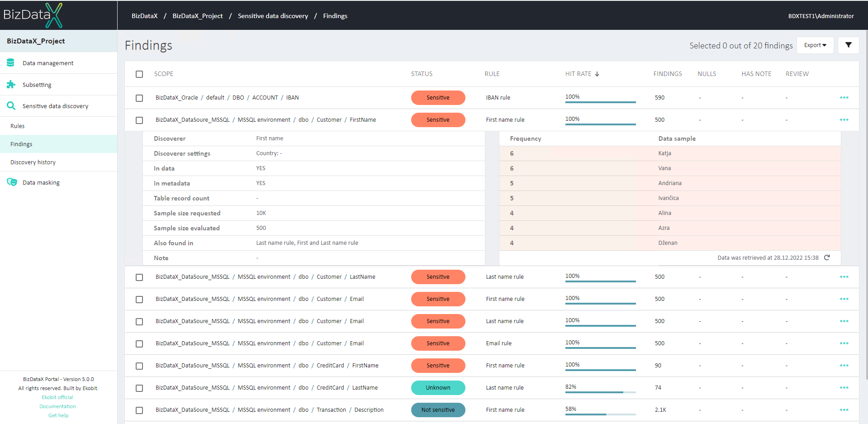The image size is (868, 424).
Task: Open actions menu for Email rule row
Action: point(844,343)
